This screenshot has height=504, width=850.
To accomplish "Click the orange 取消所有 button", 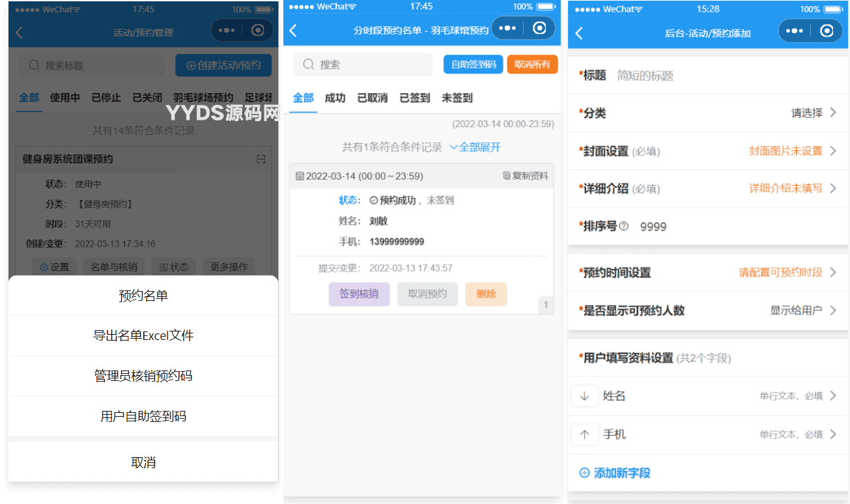I will pyautogui.click(x=532, y=64).
